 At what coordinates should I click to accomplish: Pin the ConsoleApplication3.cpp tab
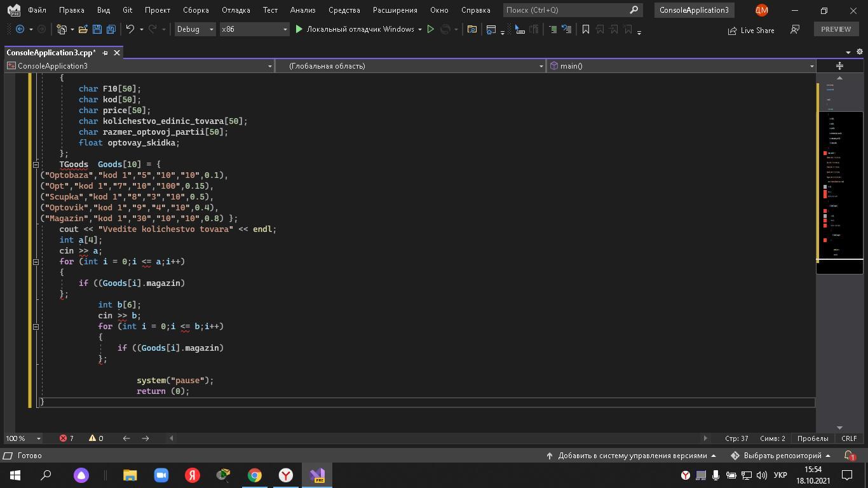pyautogui.click(x=105, y=53)
